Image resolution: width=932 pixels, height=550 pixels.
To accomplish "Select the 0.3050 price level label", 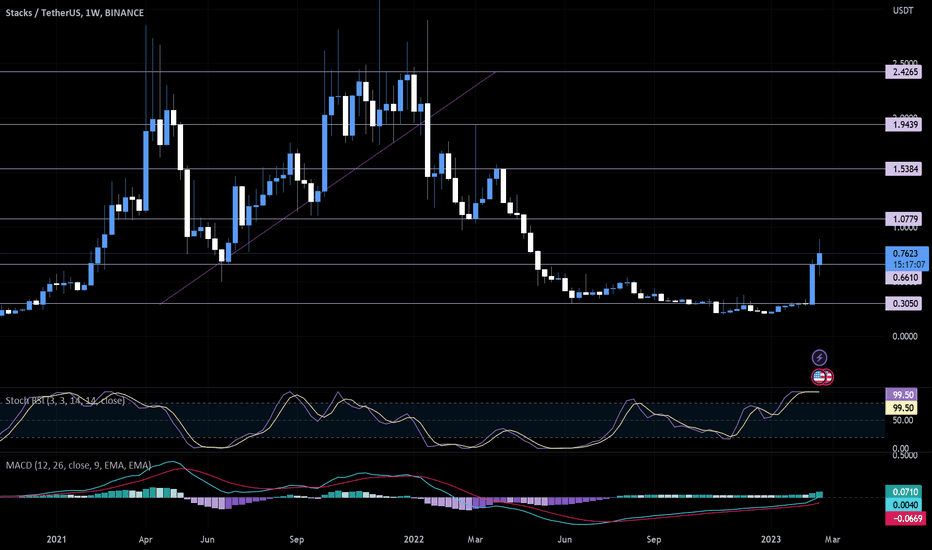I will coord(903,303).
